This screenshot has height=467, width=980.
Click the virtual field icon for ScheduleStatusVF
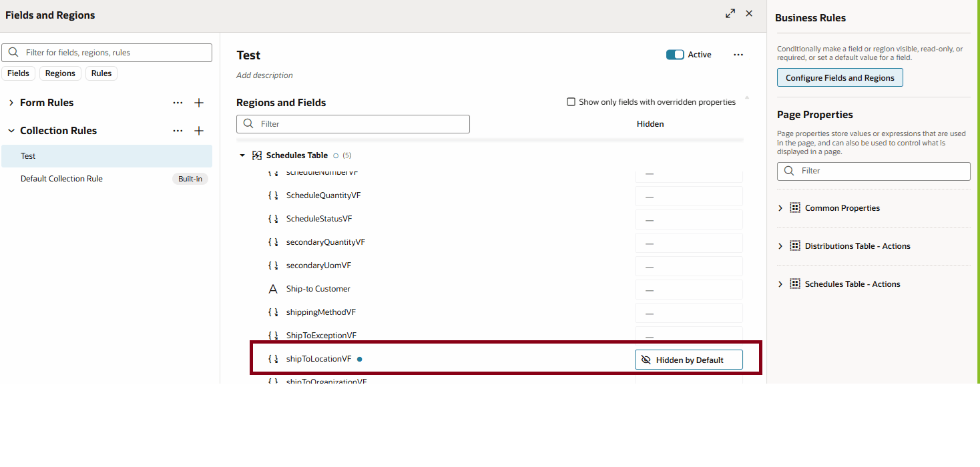(x=273, y=219)
